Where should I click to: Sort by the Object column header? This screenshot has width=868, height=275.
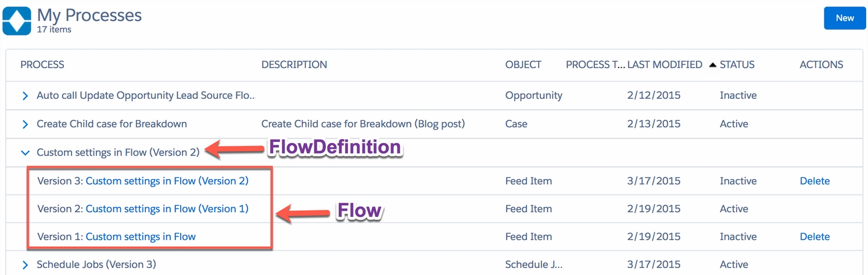(x=523, y=65)
